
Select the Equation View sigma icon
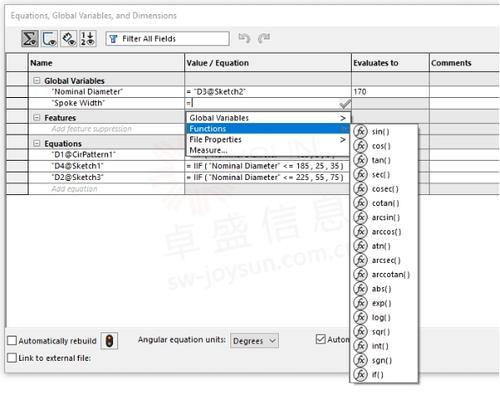30,39
